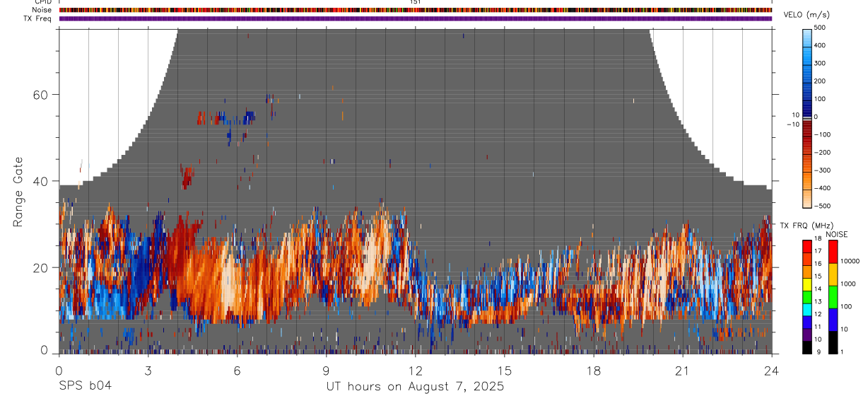
Task: Click the 60 tick on Range Gate axis
Action: click(x=41, y=94)
